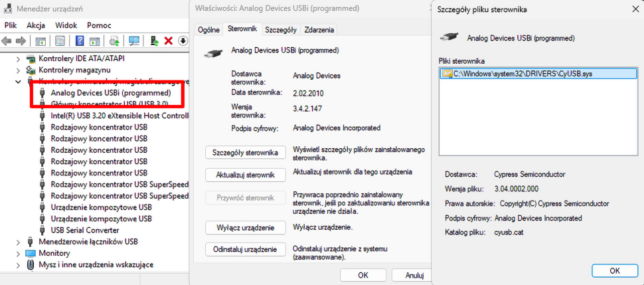Expand the Kontrolery magazynu node

[18, 70]
